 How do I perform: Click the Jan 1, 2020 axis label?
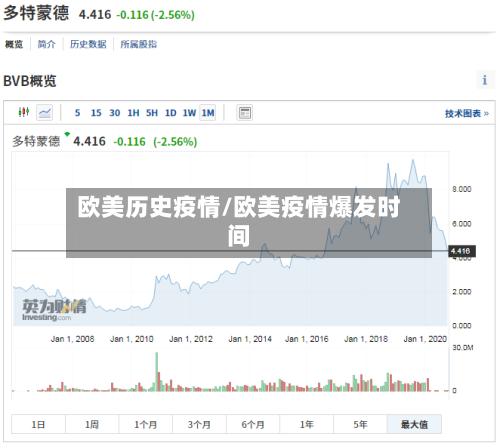(425, 339)
